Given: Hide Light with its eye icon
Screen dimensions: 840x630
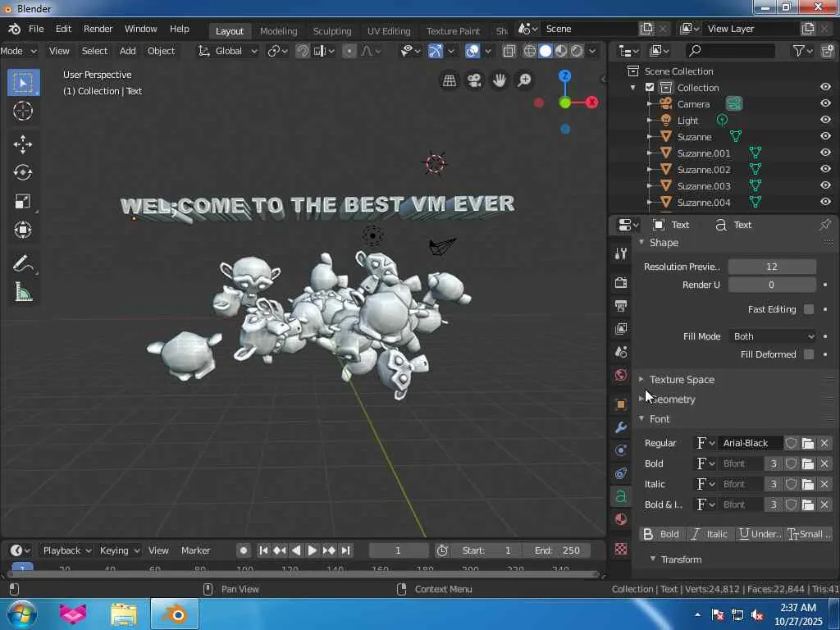Looking at the screenshot, I should (825, 120).
